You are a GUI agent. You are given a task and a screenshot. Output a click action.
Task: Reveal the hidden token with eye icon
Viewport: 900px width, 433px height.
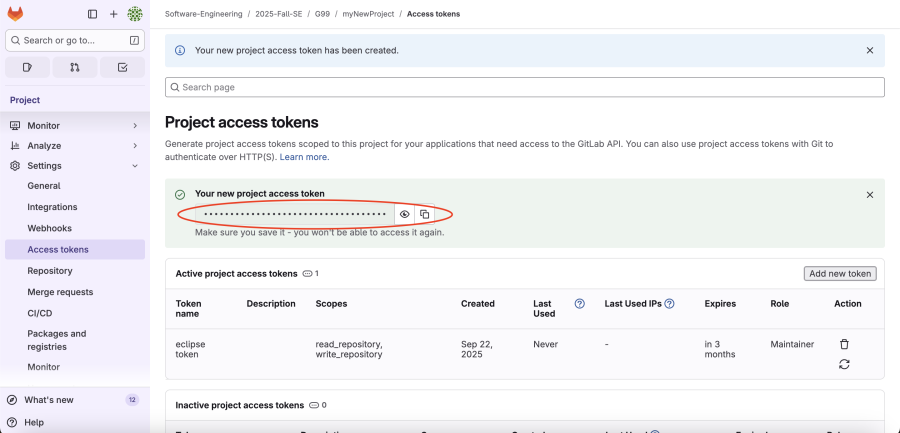click(x=405, y=214)
